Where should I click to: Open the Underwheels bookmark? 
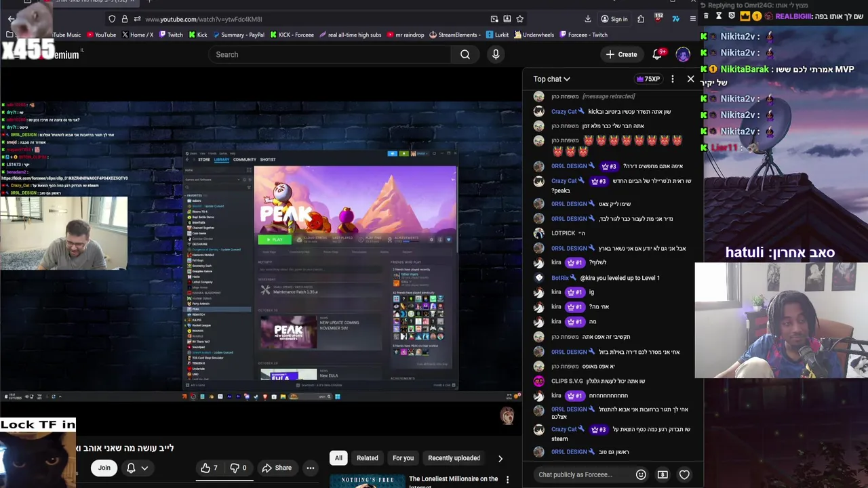click(x=534, y=35)
